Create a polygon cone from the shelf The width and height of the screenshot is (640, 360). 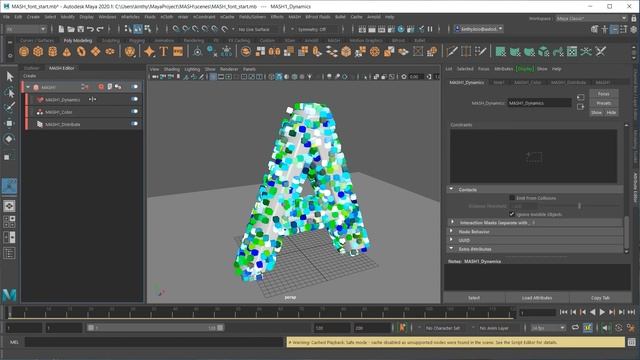point(67,51)
